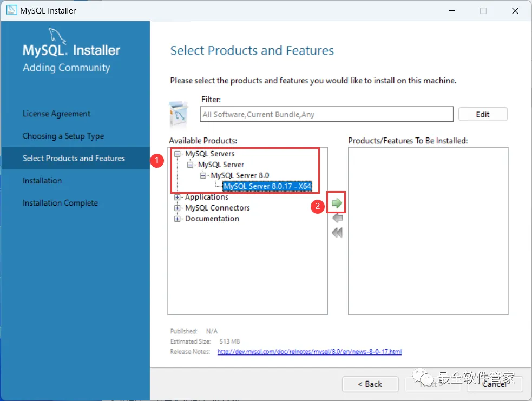Viewport: 532px width, 401px height.
Task: Open the release notes hyperlink
Action: pos(310,352)
